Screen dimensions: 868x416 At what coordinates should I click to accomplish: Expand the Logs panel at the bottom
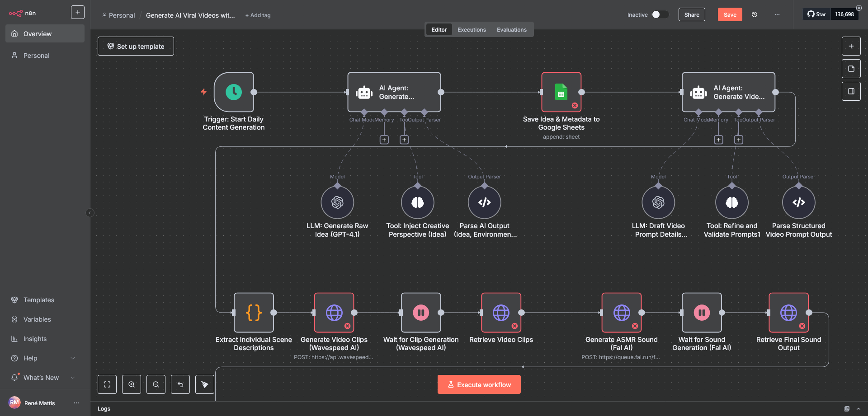[859, 408]
